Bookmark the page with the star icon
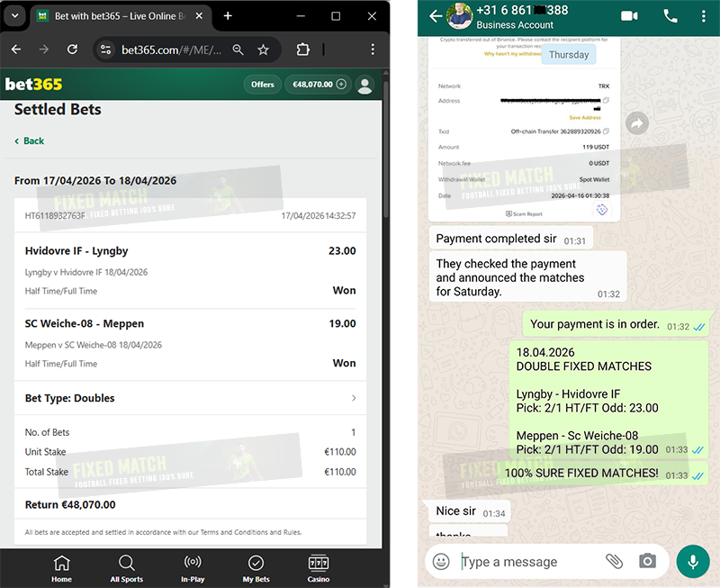Viewport: 720px width, 588px height. [263, 50]
